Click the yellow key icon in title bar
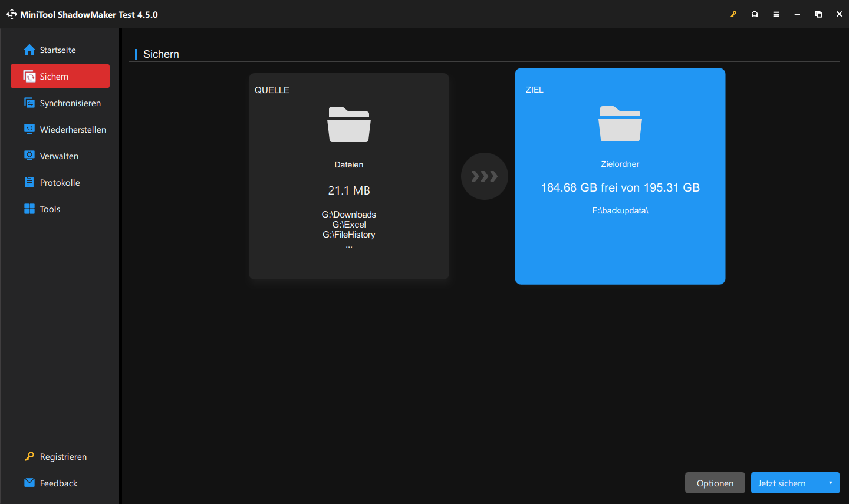849x504 pixels. coord(733,14)
